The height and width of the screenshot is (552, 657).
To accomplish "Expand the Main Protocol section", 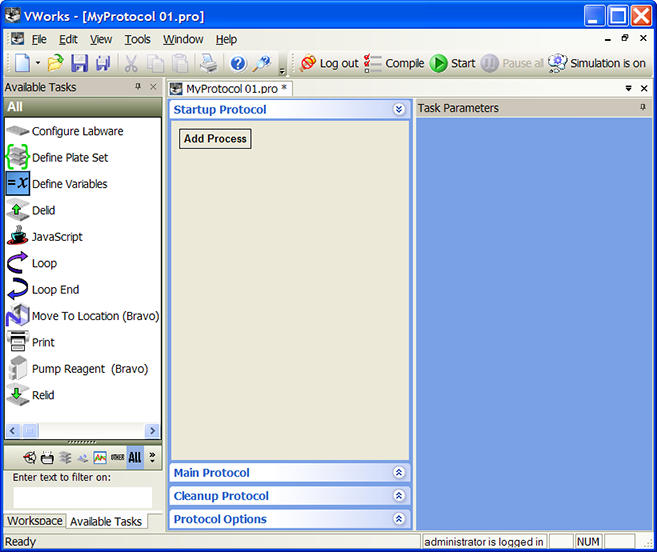I will click(x=399, y=473).
